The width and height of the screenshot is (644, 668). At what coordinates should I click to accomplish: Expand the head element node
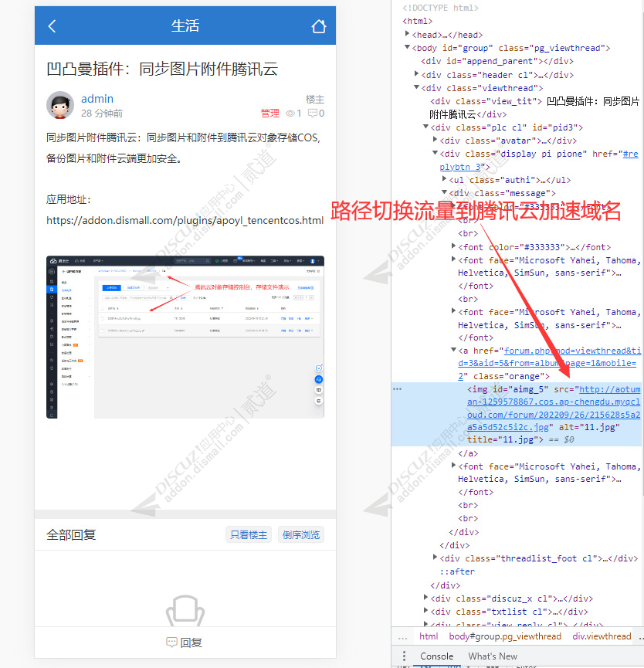coord(407,33)
